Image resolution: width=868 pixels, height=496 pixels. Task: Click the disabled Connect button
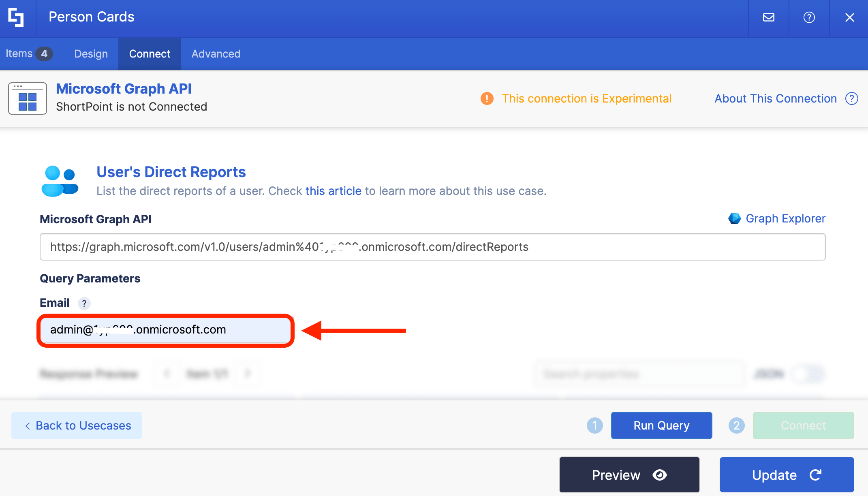(803, 425)
